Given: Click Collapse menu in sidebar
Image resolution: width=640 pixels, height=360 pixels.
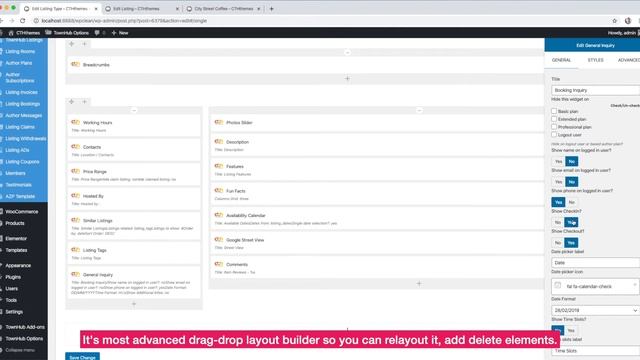Looking at the screenshot, I should 19,350.
